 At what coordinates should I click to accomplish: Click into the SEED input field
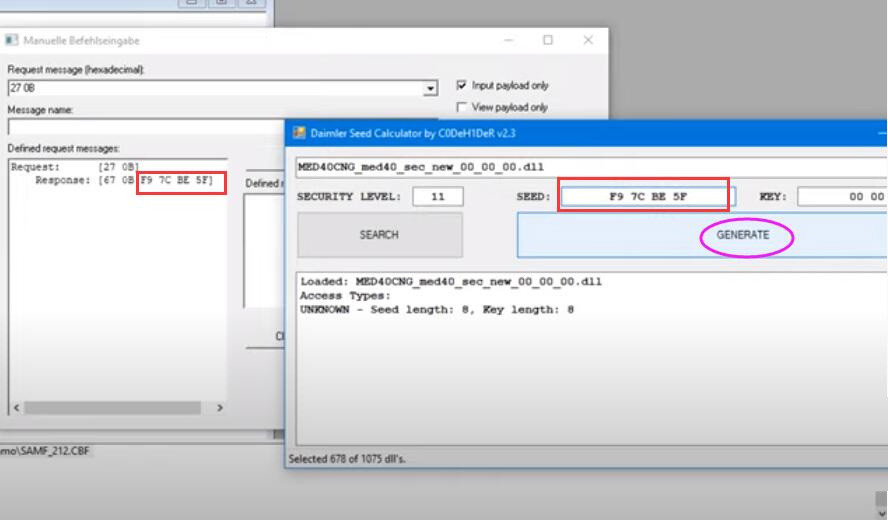[x=643, y=197]
